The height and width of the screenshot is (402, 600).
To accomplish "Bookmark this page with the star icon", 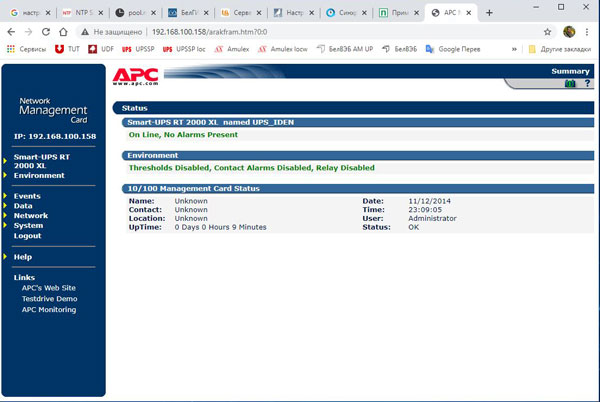I will (547, 31).
